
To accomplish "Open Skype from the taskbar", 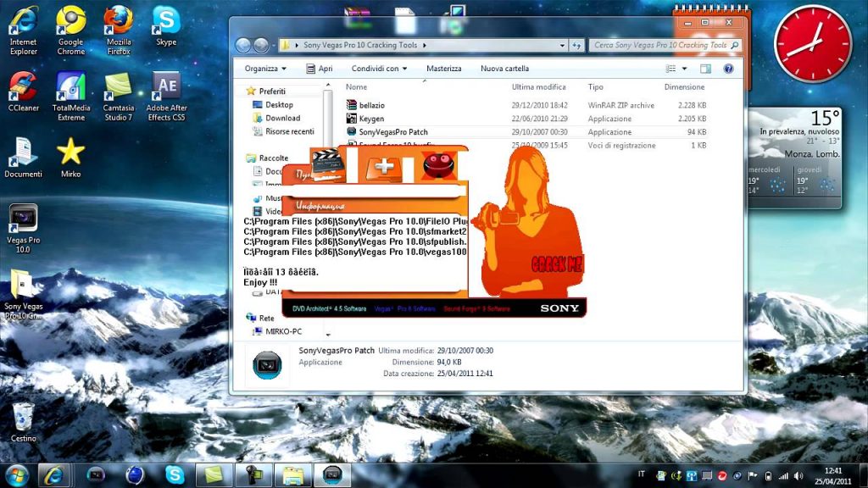I will pyautogui.click(x=175, y=474).
